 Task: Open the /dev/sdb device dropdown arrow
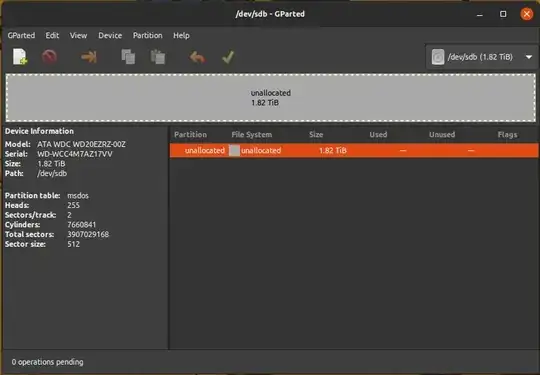(x=529, y=57)
